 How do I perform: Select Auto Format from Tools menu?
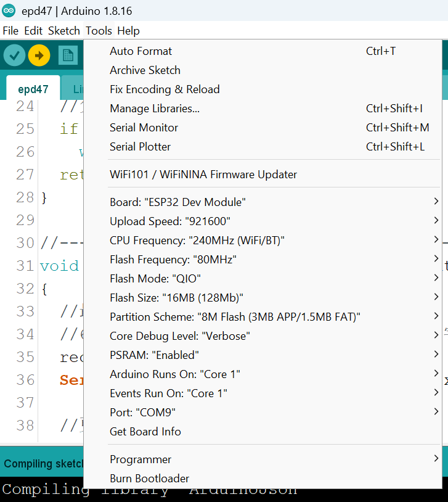[141, 51]
